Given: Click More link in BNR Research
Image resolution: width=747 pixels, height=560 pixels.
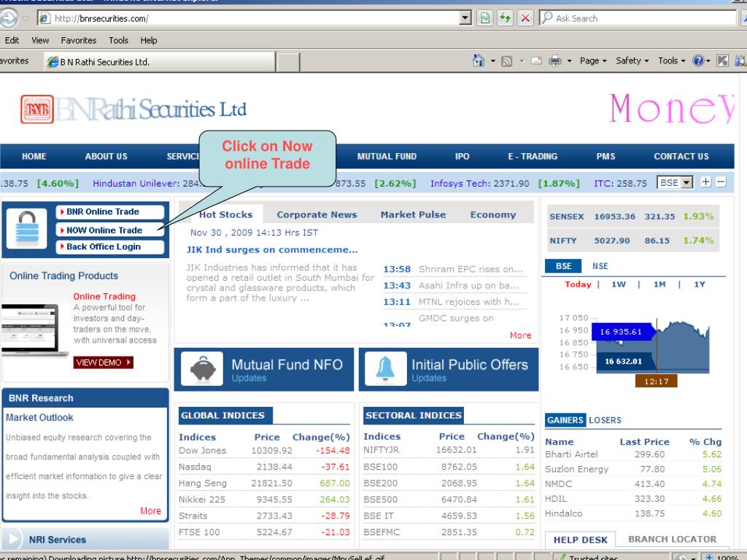Looking at the screenshot, I should coord(150,510).
